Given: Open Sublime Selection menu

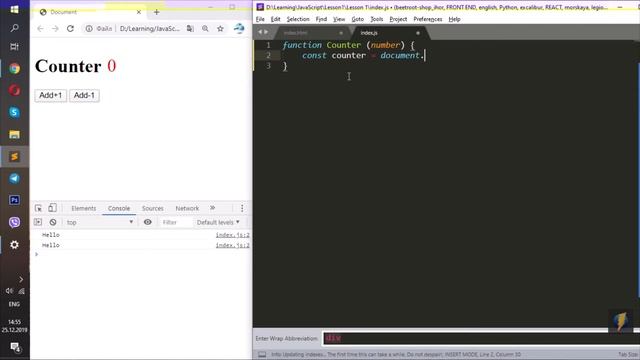Looking at the screenshot, I should [298, 19].
